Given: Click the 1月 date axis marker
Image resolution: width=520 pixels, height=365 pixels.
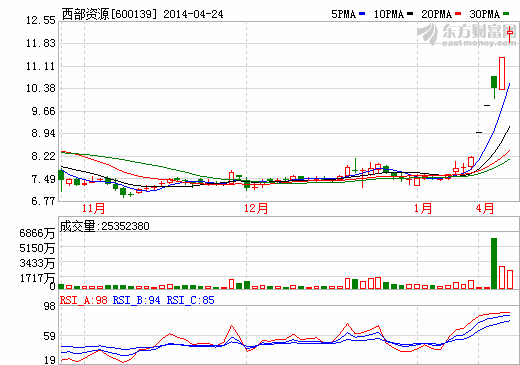Looking at the screenshot, I should tap(423, 209).
